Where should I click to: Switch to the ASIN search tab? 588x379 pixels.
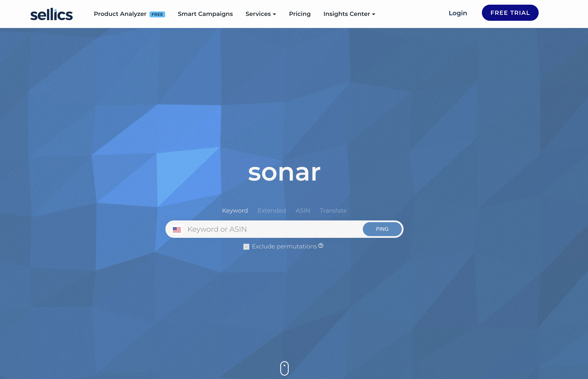pos(303,211)
